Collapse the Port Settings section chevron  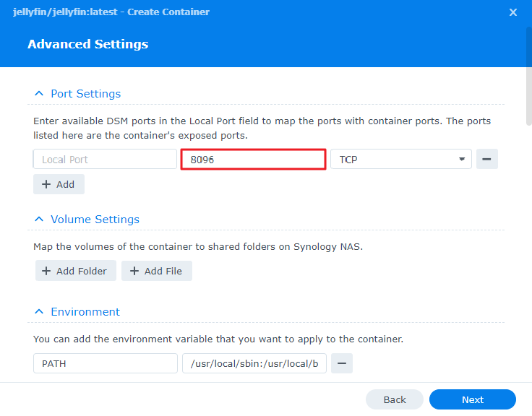39,94
